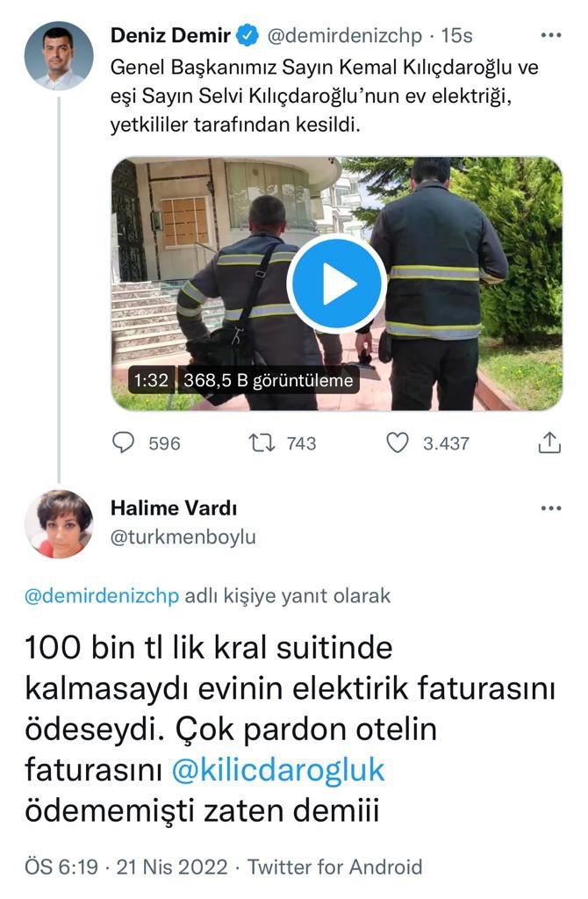Click @demirdenizchp in the reply-to line
The image size is (588, 899).
[102, 596]
